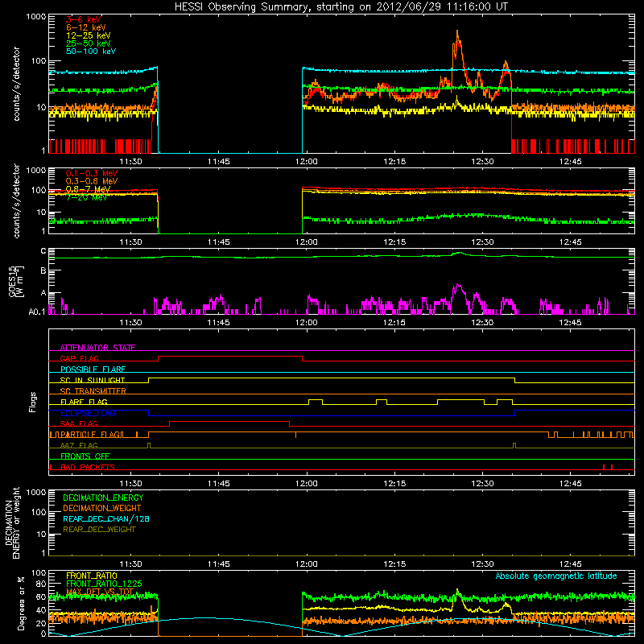Click the REAR_DEC_CHAN/128 legend label

pos(106,518)
